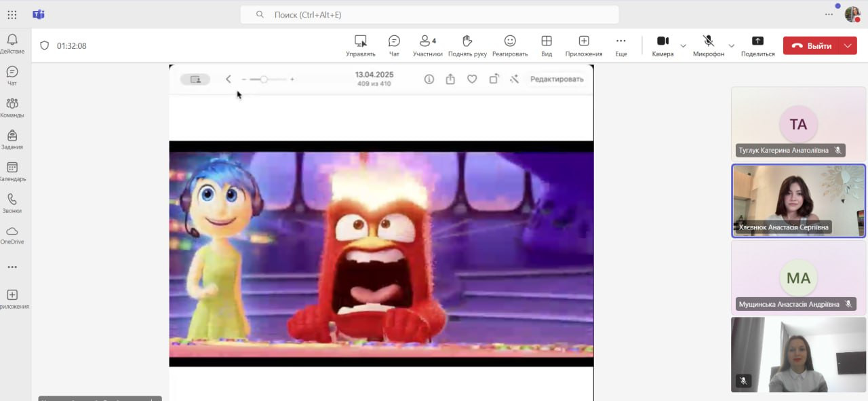The width and height of the screenshot is (868, 401).
Task: Open More (Еще) meeting actions
Action: click(621, 45)
